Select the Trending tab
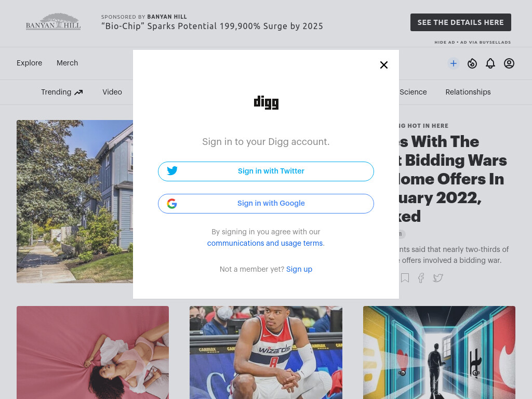Image resolution: width=532 pixels, height=399 pixels. click(62, 92)
